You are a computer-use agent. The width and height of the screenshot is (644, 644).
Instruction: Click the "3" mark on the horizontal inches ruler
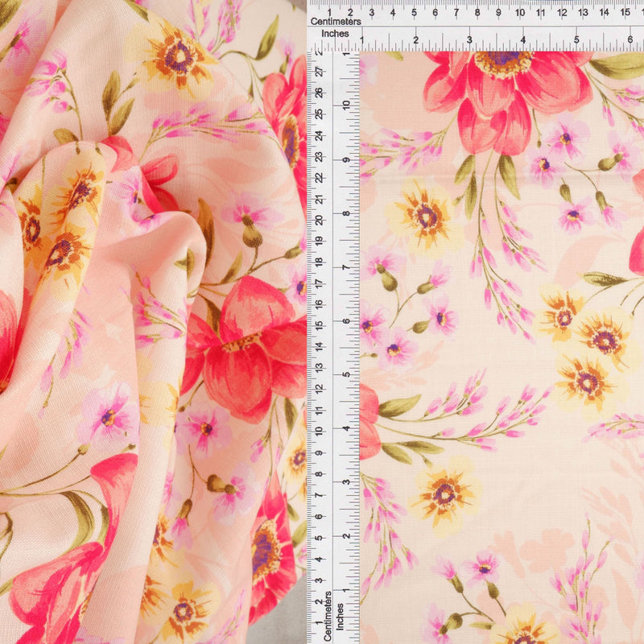469,39
